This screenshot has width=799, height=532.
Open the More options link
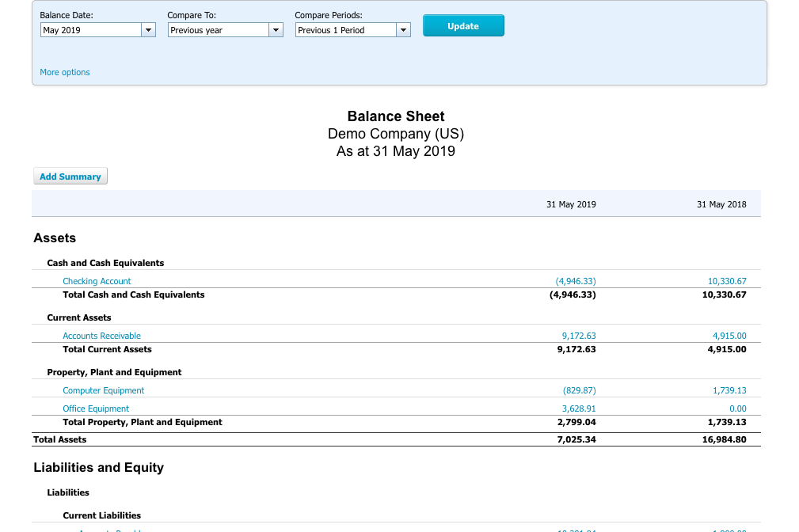[x=65, y=72]
